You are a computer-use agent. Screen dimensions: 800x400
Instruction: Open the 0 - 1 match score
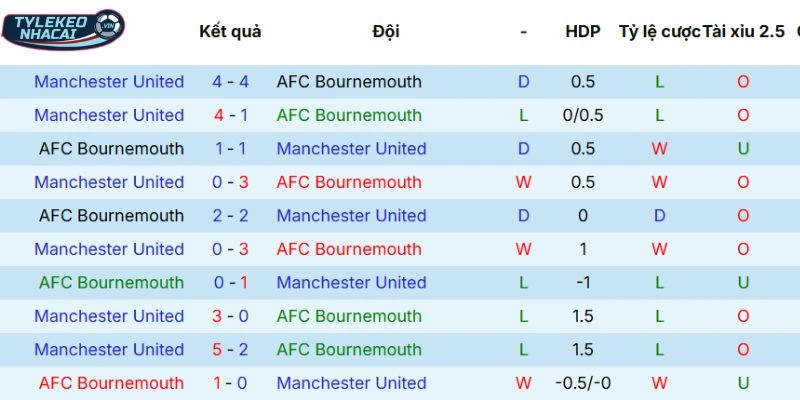coord(231,283)
